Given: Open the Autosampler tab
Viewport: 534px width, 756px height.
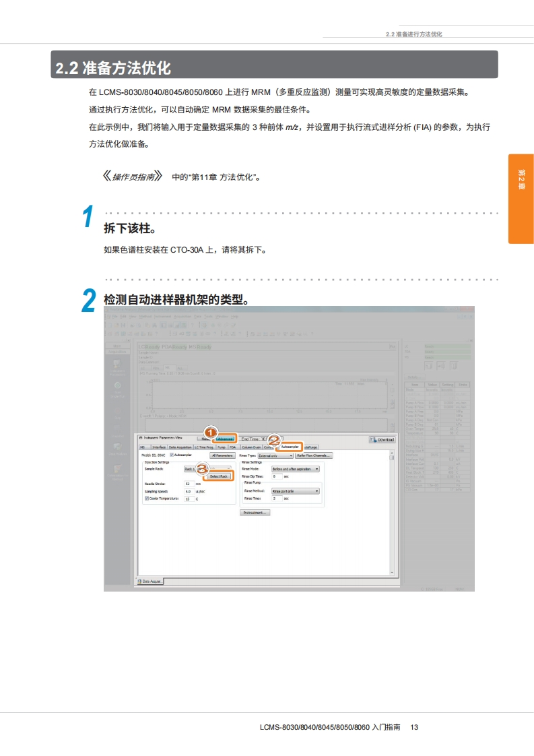Looking at the screenshot, I should (x=290, y=447).
